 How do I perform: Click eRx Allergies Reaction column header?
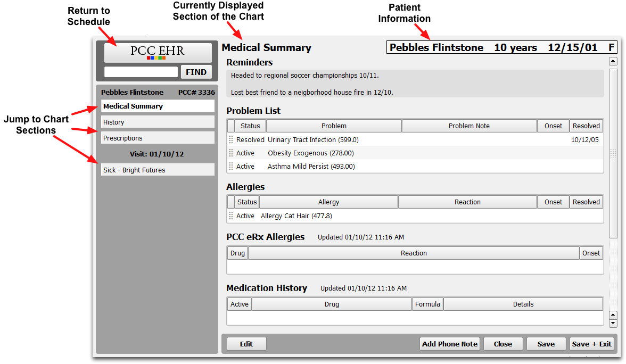414,253
